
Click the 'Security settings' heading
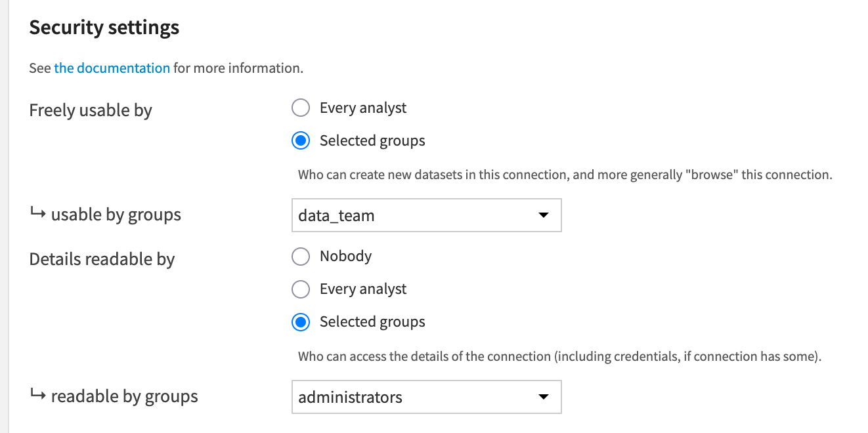[x=104, y=28]
